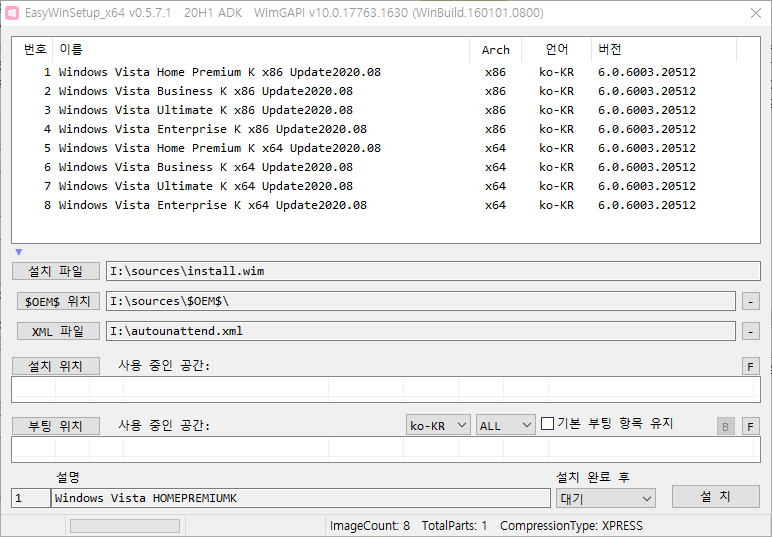The image size is (772, 537).
Task: Click ImageCount: 8 in the status bar
Action: pos(370,526)
